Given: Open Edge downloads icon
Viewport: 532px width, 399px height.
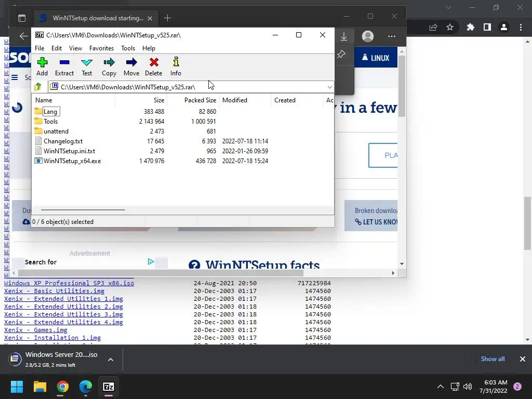Looking at the screenshot, I should click(x=344, y=36).
